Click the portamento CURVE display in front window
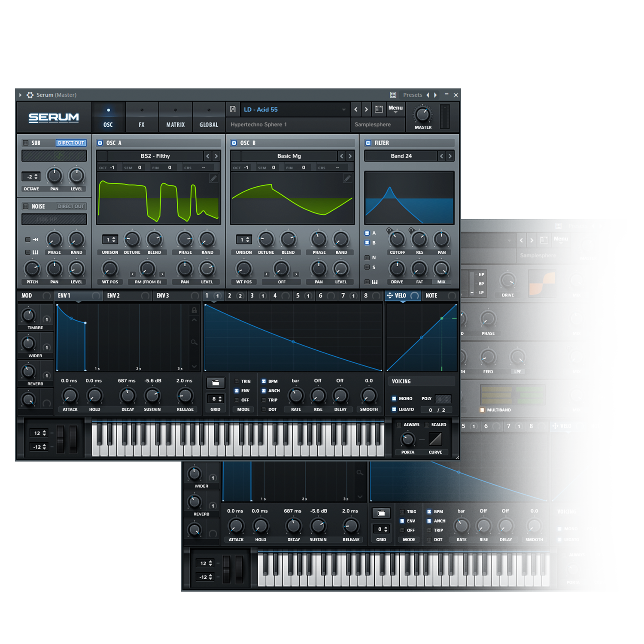The image size is (644, 644). click(x=435, y=439)
